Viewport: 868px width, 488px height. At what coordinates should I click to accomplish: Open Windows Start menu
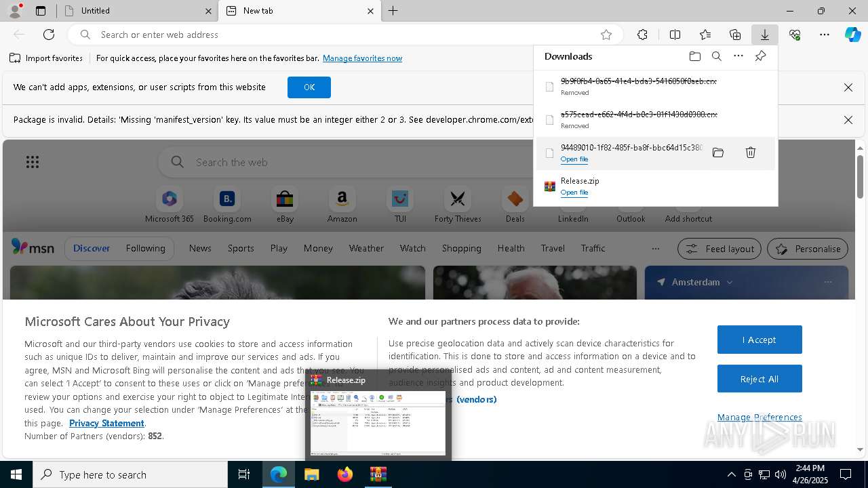point(16,474)
